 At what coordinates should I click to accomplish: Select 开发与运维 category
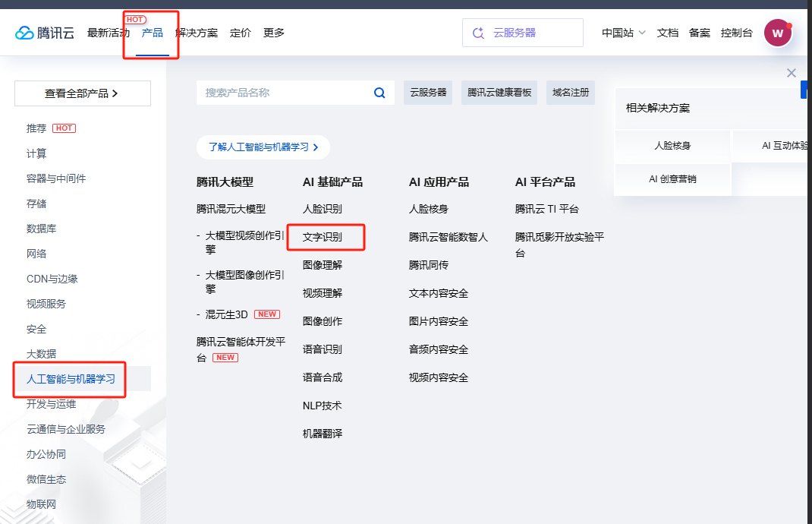click(x=52, y=404)
